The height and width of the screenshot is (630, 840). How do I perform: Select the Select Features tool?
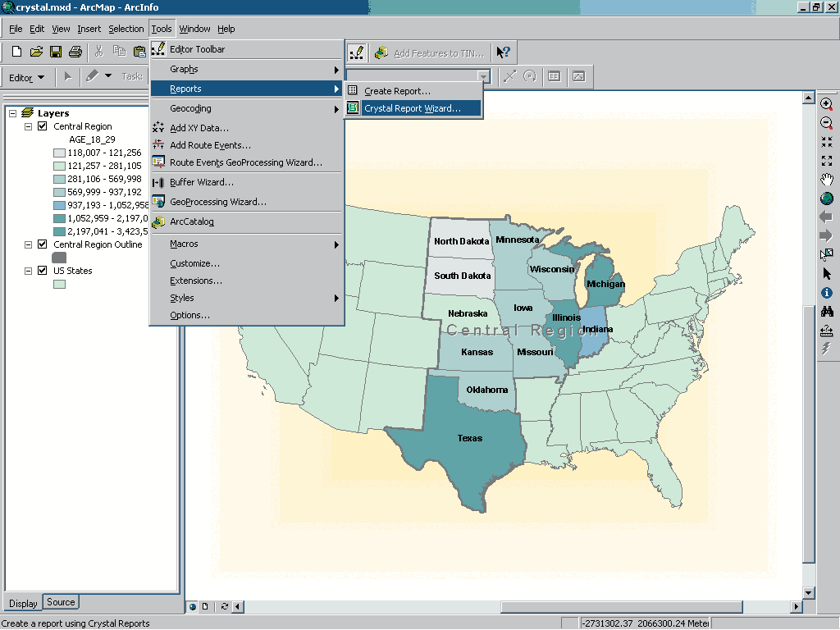827,254
